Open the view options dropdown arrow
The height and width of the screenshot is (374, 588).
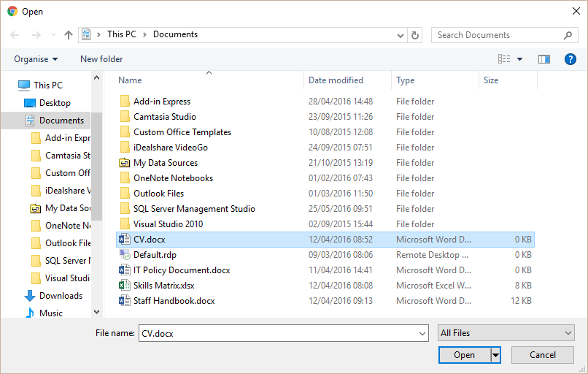(x=519, y=59)
